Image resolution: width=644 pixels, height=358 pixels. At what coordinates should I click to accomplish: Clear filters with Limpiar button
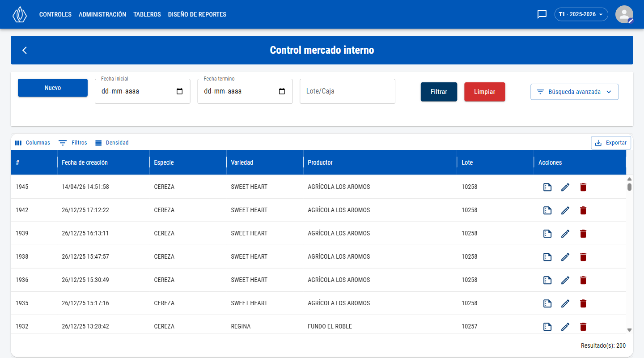pyautogui.click(x=485, y=92)
